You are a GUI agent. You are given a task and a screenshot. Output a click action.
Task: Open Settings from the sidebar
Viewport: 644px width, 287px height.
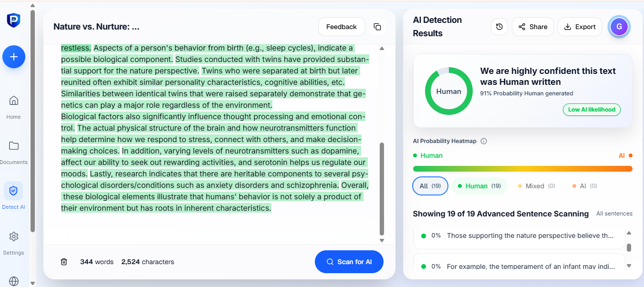pos(14,243)
